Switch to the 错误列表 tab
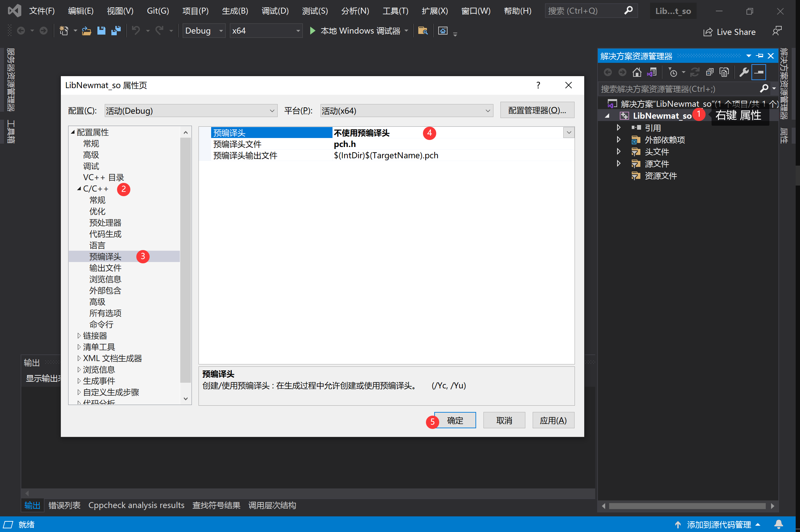The height and width of the screenshot is (532, 800). 65,505
